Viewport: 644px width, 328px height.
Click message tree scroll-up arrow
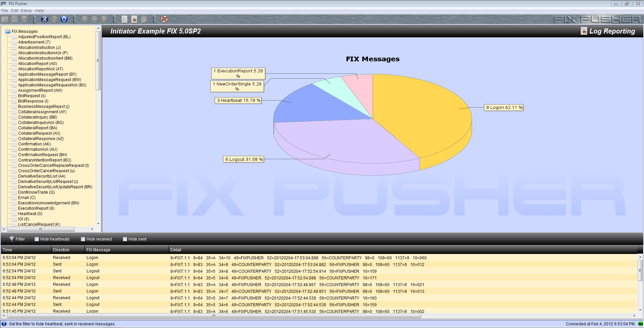coord(98,28)
